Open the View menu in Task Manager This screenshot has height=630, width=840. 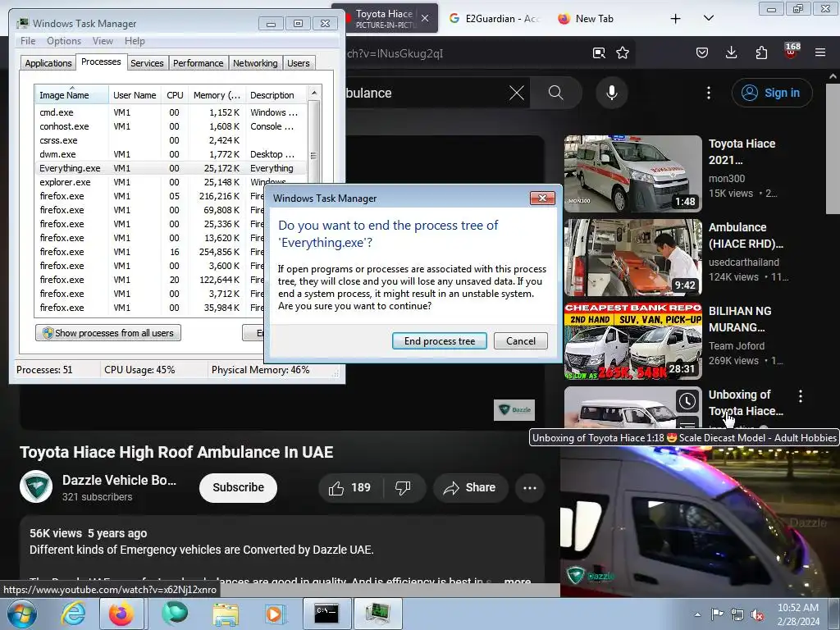click(103, 41)
